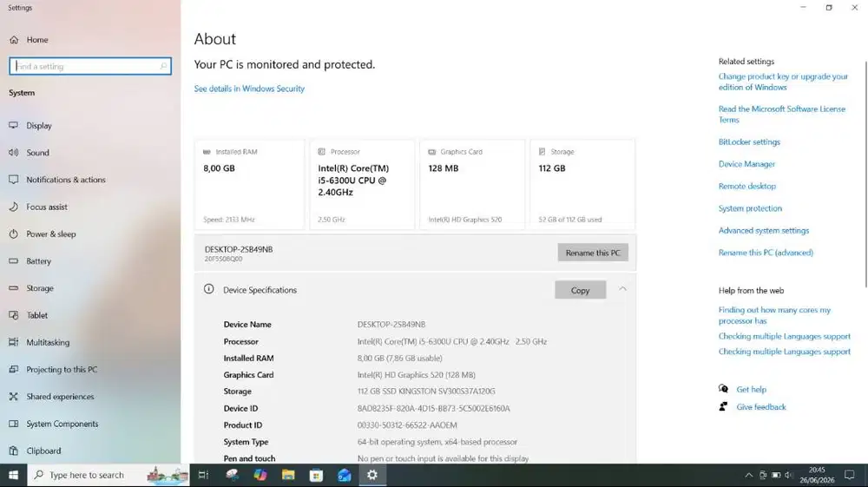
Task: Click the Power & sleep icon
Action: [14, 234]
